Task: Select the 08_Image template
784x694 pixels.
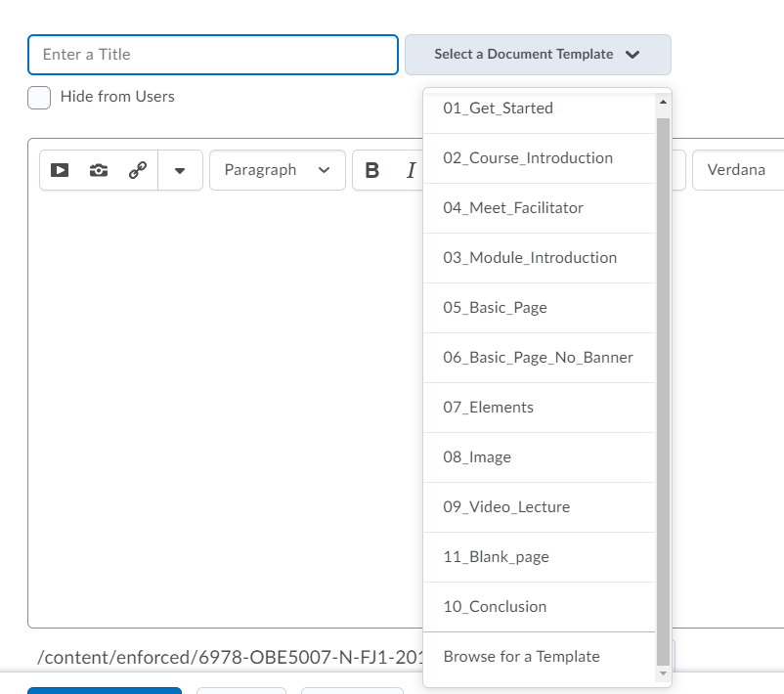Action: (539, 457)
